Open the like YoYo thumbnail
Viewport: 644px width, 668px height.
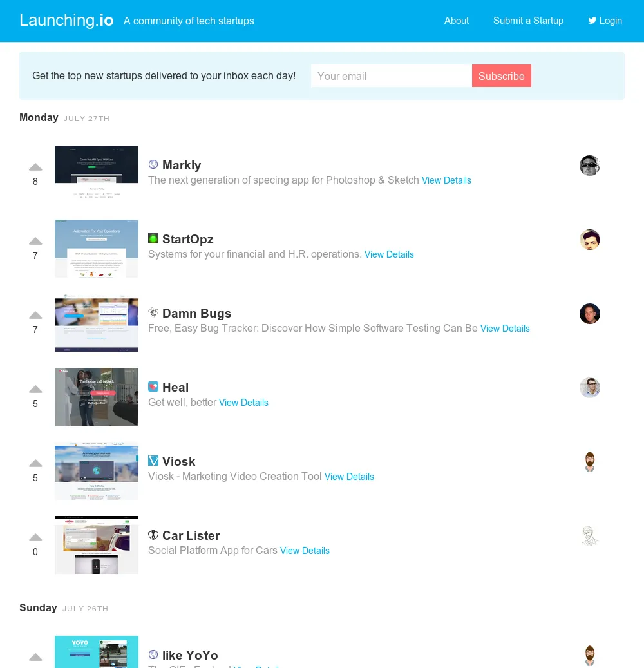click(x=97, y=652)
